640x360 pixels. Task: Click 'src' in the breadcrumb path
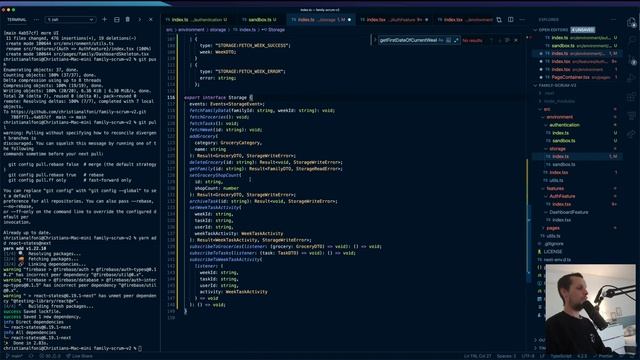pos(169,30)
